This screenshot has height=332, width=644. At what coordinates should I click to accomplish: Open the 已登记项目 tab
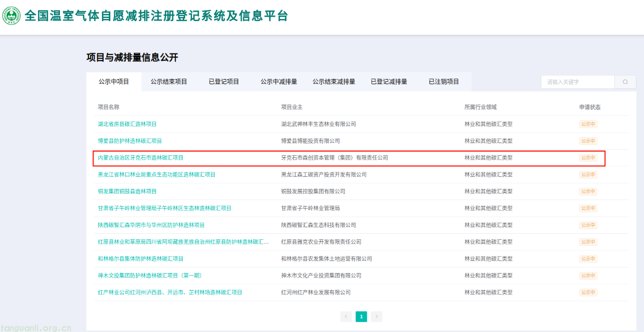point(224,81)
